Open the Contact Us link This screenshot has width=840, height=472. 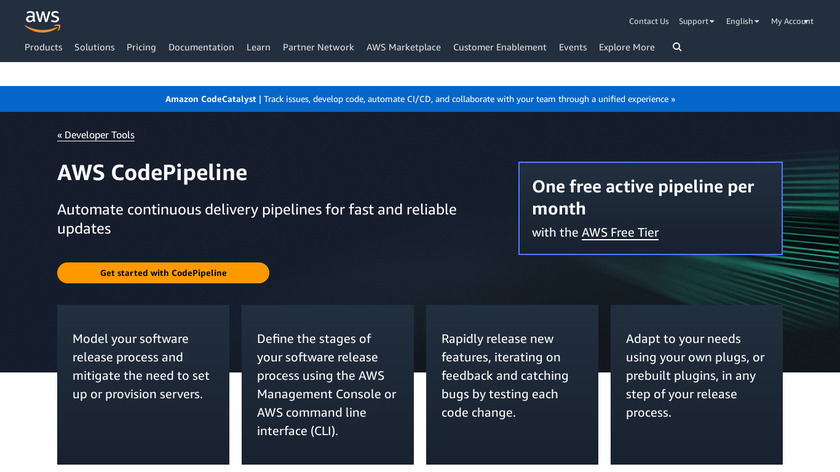(x=649, y=21)
